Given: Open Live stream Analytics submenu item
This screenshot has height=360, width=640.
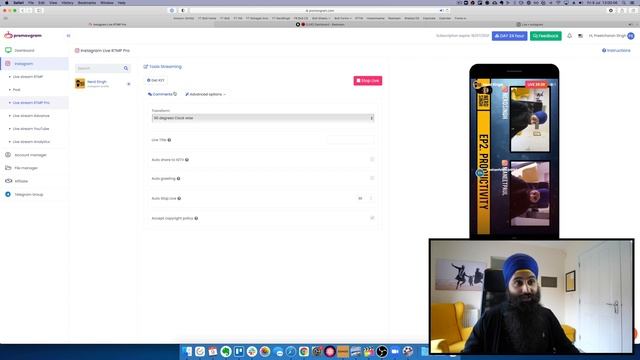Looking at the screenshot, I should (31, 142).
